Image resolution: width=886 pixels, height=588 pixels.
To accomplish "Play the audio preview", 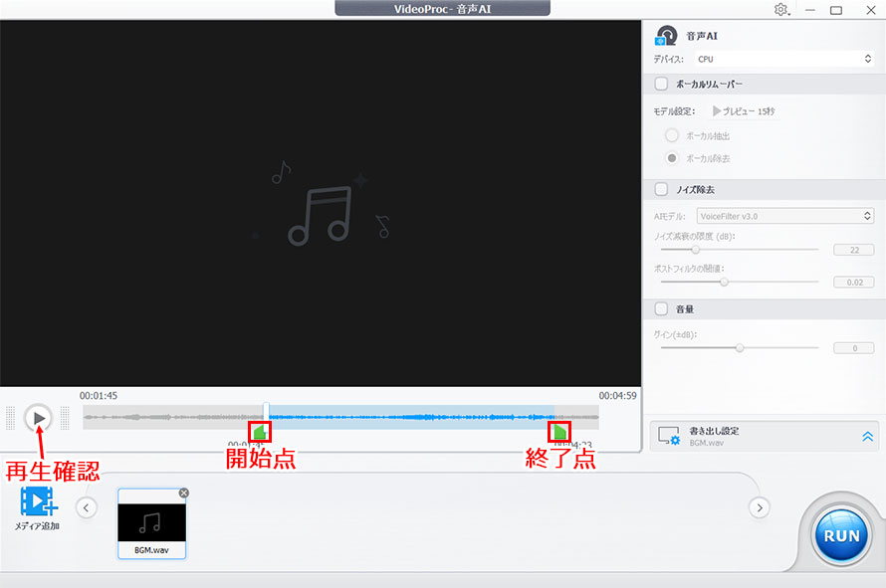I will [39, 418].
